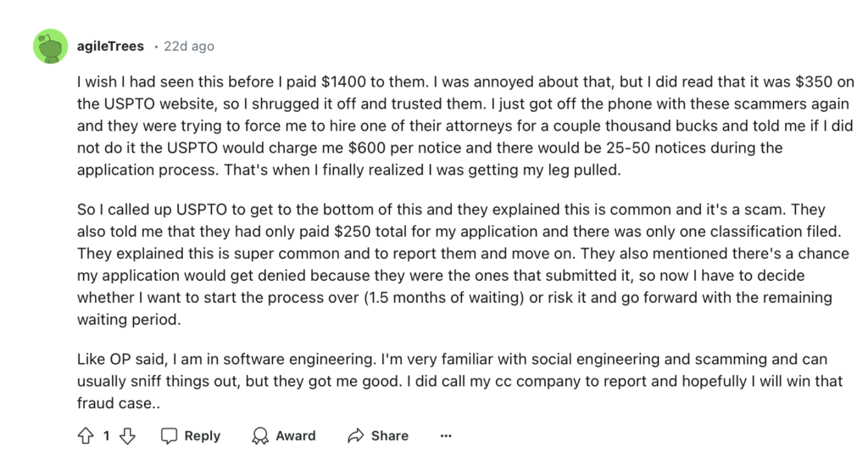868x459 pixels.
Task: Open the three-dot more options menu
Action: 446,435
